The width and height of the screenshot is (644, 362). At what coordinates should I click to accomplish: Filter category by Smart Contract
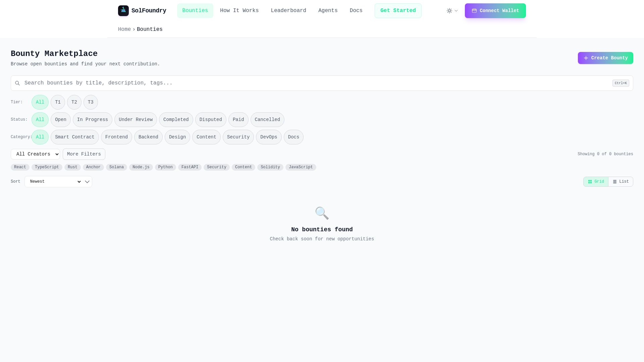tap(75, 137)
